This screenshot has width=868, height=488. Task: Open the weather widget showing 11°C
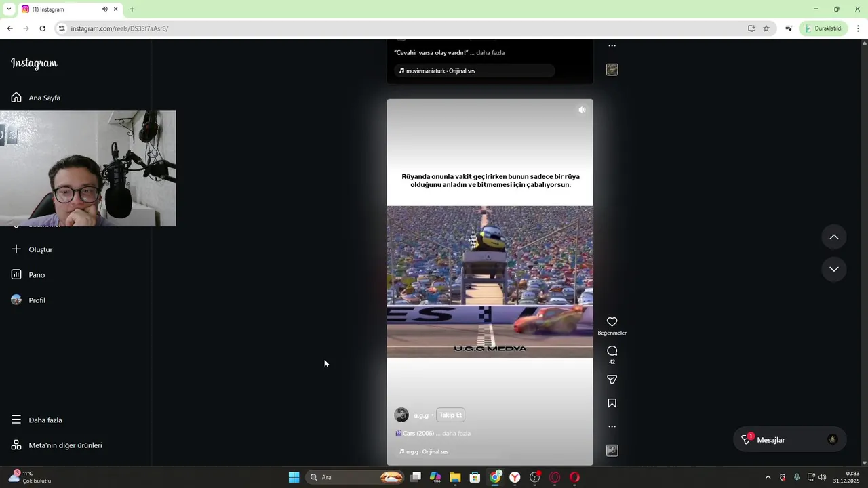click(x=31, y=477)
